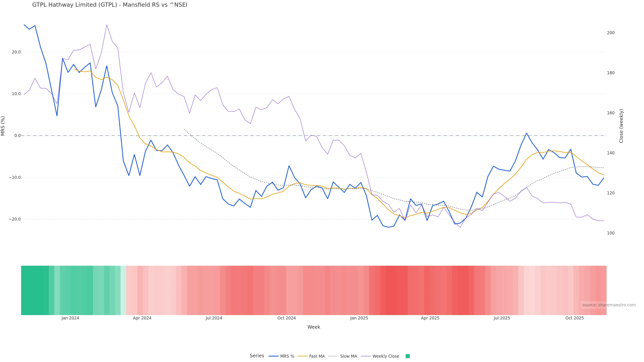Click the −20.0 MRS axis tick
The width and height of the screenshot is (644, 362).
pos(15,219)
